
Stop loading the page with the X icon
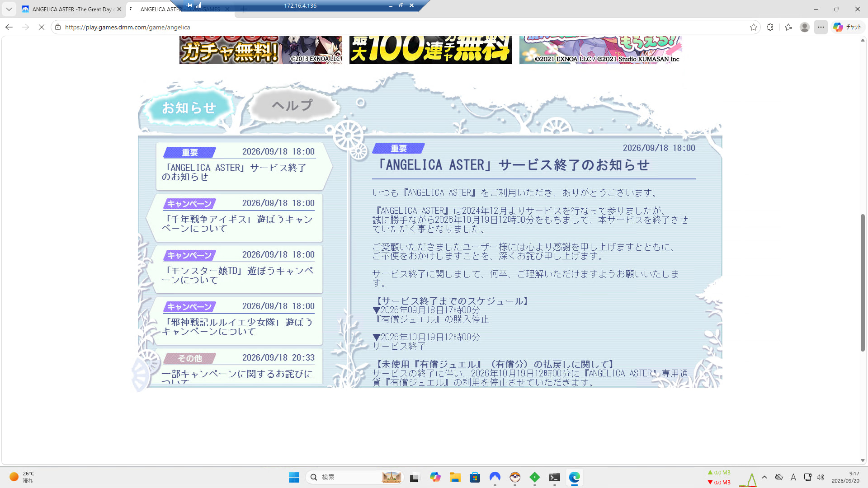pos(41,27)
